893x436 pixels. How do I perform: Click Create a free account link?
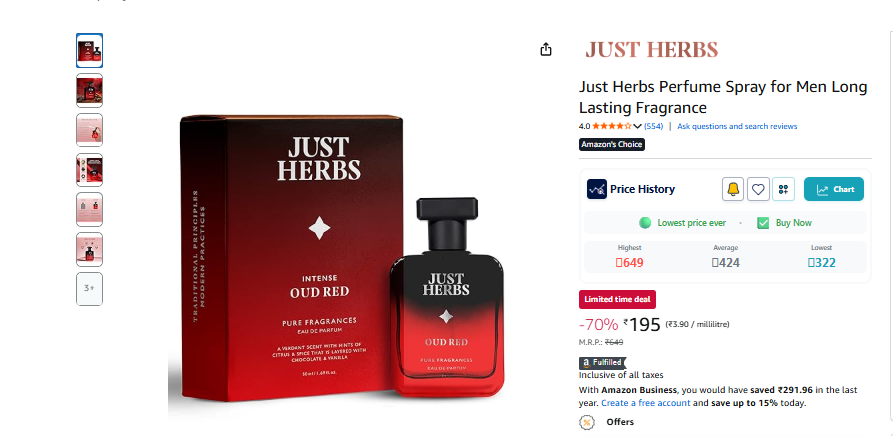click(646, 403)
